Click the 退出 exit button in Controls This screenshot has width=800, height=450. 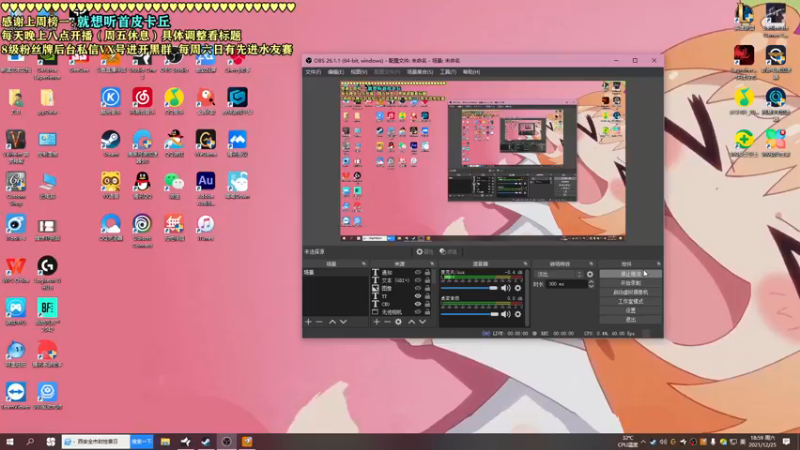pyautogui.click(x=631, y=320)
